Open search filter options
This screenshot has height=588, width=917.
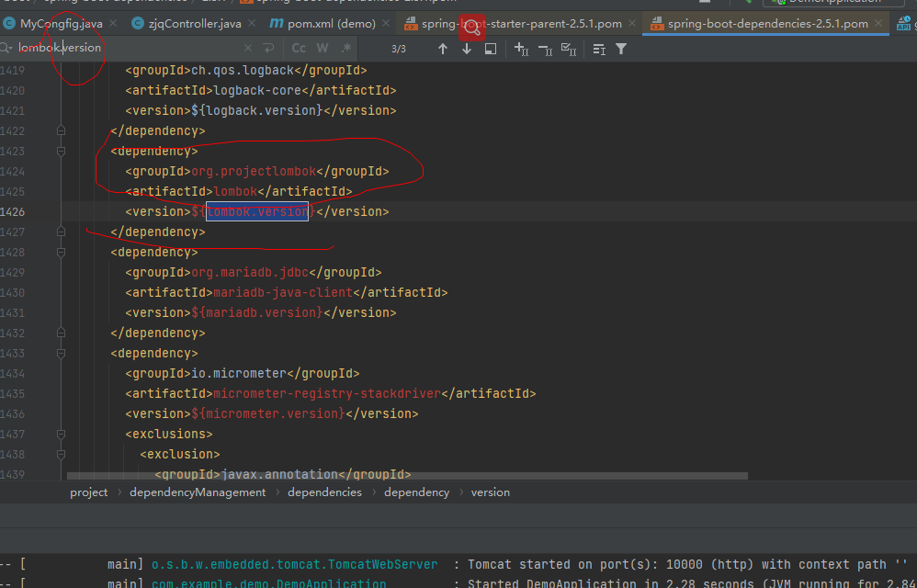click(621, 49)
